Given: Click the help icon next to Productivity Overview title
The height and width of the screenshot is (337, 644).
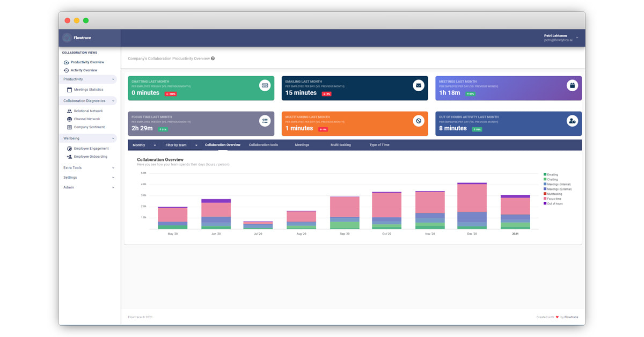Looking at the screenshot, I should tap(213, 58).
